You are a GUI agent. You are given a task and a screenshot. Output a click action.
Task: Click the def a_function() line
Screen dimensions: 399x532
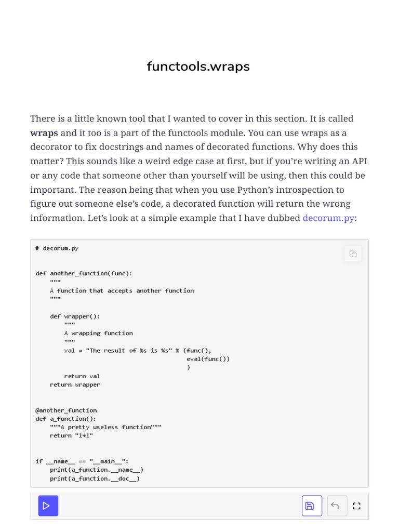tap(65, 419)
